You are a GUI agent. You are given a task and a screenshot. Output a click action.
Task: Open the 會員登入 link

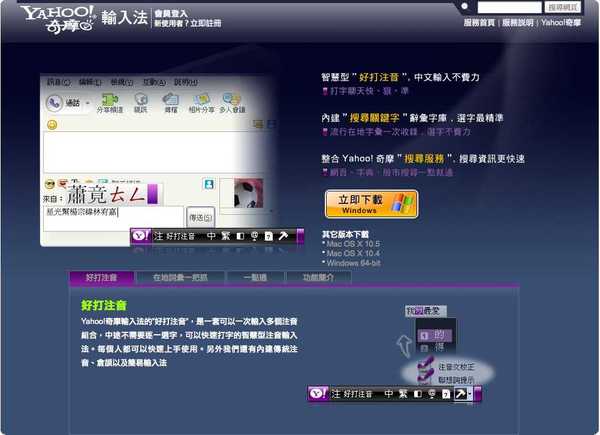[171, 14]
